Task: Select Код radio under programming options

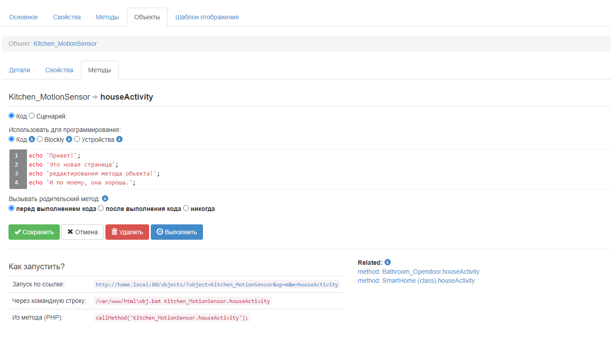Action: 12,139
